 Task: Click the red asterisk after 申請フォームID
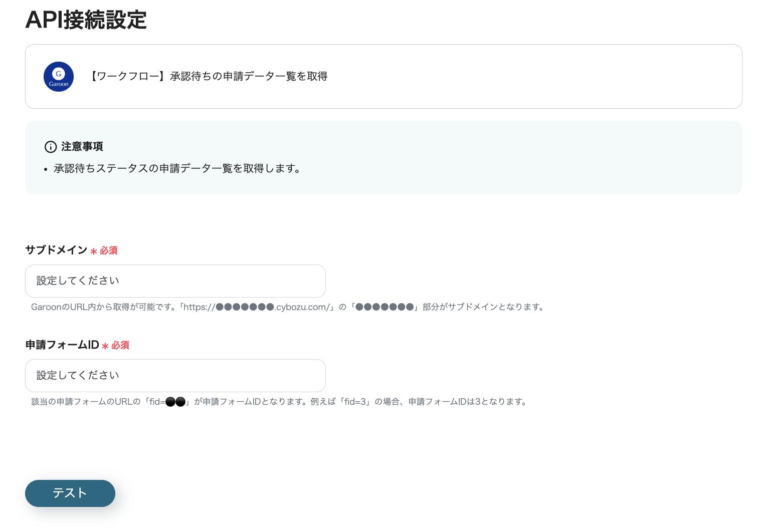pos(105,346)
